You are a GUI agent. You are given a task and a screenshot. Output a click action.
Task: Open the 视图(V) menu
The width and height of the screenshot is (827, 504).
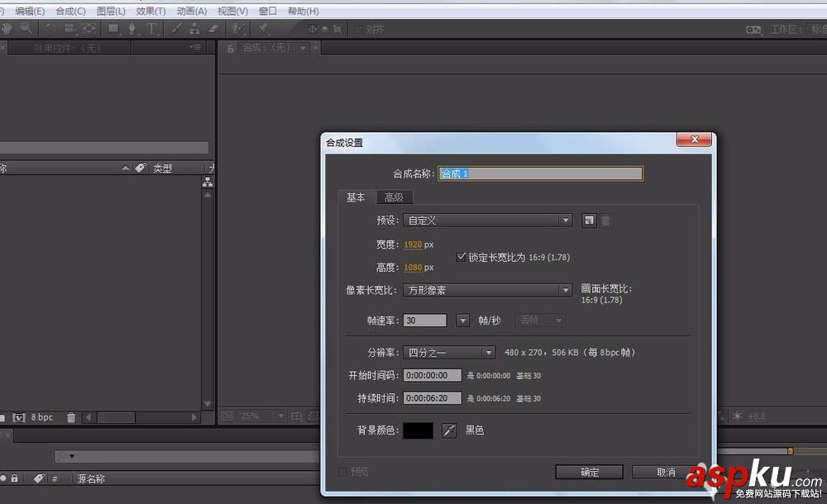(x=232, y=11)
